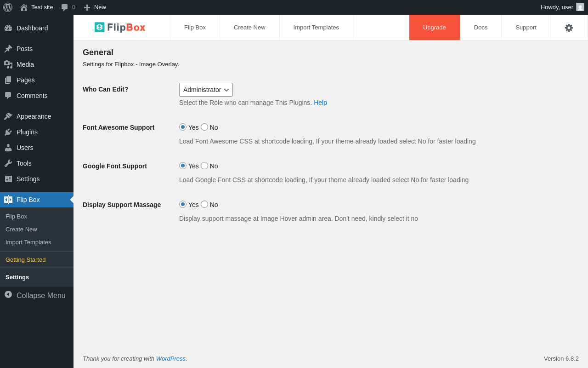Open Create New submenu item
The image size is (588, 368).
pos(37,229)
